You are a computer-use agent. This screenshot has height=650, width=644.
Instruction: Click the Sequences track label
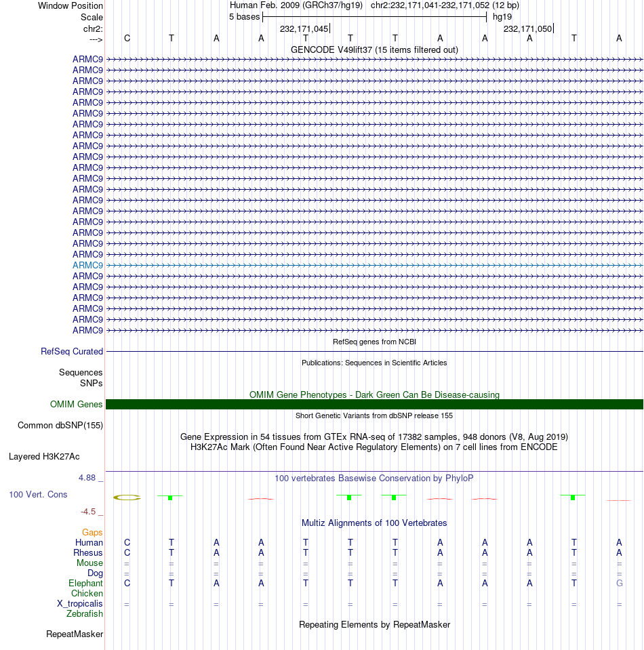(x=81, y=372)
